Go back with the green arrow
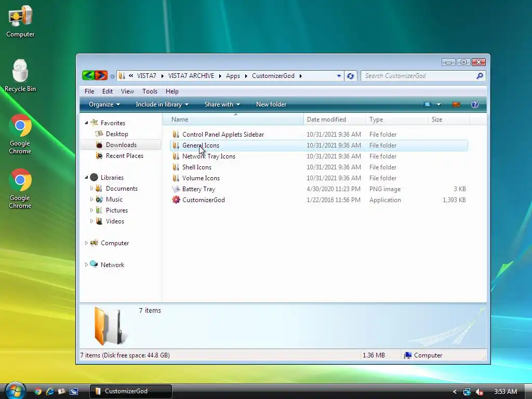This screenshot has height=399, width=532. 88,75
